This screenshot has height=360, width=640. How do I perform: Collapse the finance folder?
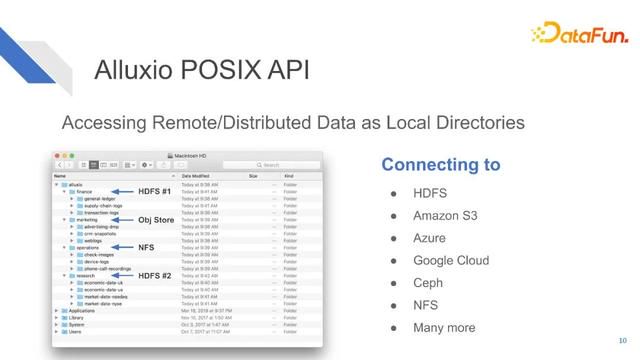(64, 191)
